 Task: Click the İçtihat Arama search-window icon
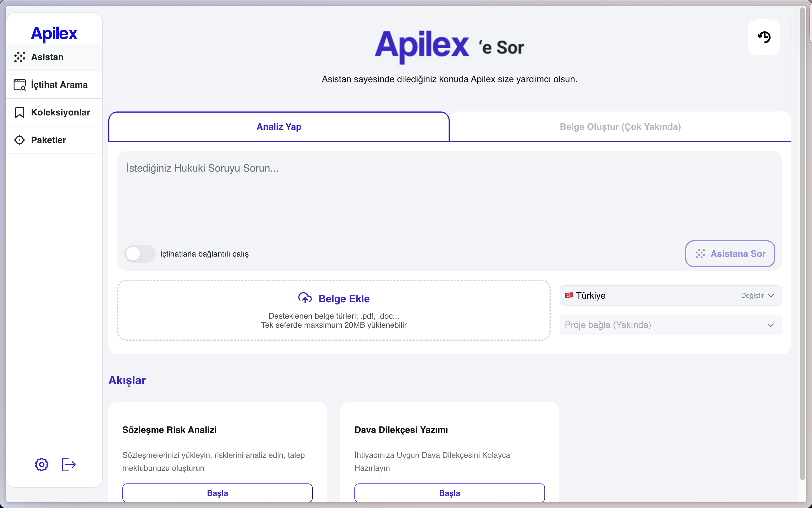pyautogui.click(x=20, y=85)
